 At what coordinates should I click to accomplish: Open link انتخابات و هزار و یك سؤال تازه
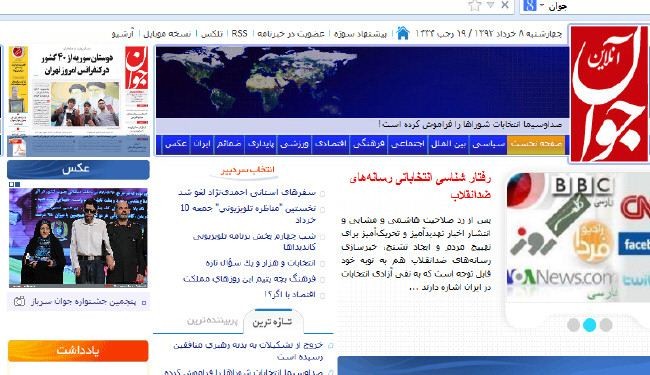pos(260,263)
